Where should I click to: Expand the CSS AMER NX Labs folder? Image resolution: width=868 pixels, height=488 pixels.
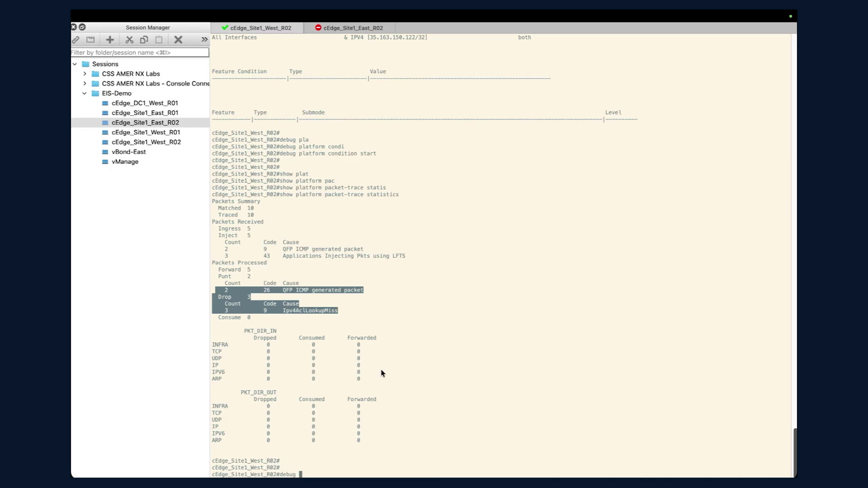(x=85, y=74)
